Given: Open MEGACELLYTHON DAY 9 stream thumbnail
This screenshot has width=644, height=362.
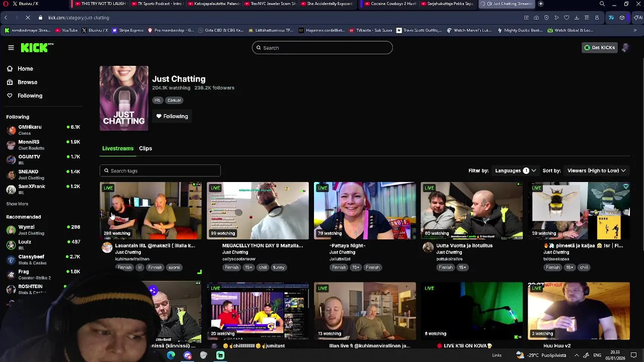Looking at the screenshot, I should pos(258,211).
